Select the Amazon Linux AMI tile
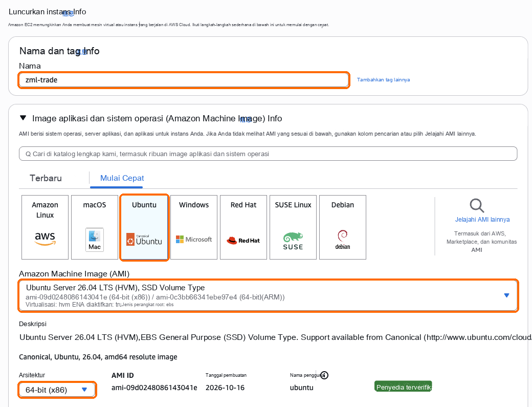The height and width of the screenshot is (407, 532). coord(45,227)
